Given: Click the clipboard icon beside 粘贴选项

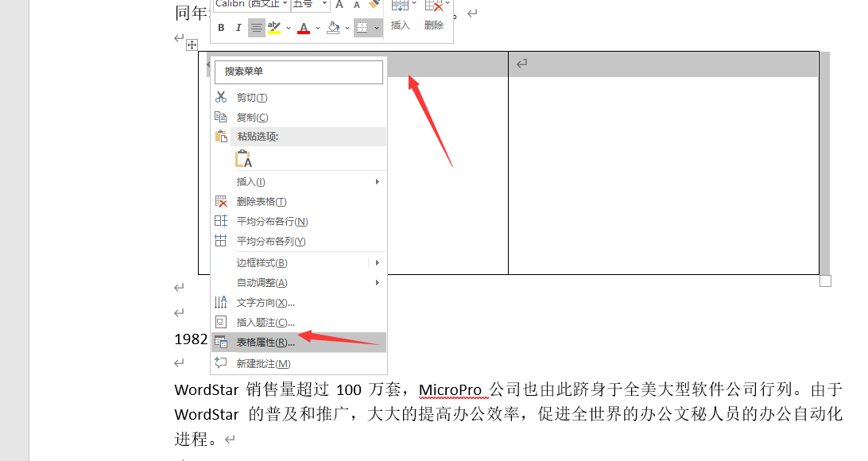Looking at the screenshot, I should 221,136.
